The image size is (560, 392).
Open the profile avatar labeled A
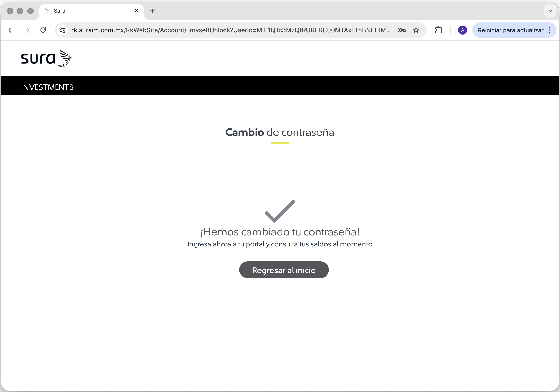tap(462, 30)
